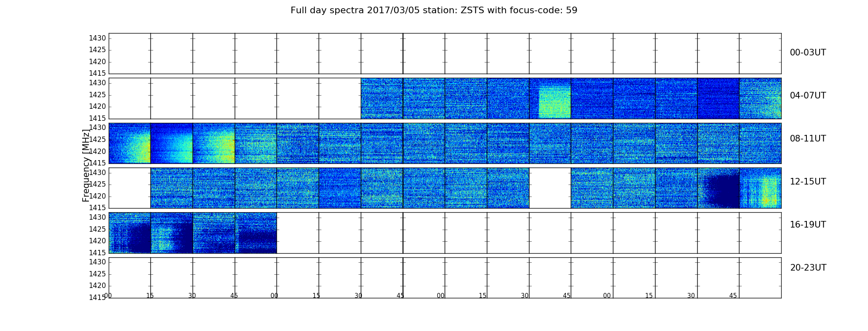The height and width of the screenshot is (331, 868).
Task: Click the dark navy block panel in 12-15UT row
Action: pos(718,188)
